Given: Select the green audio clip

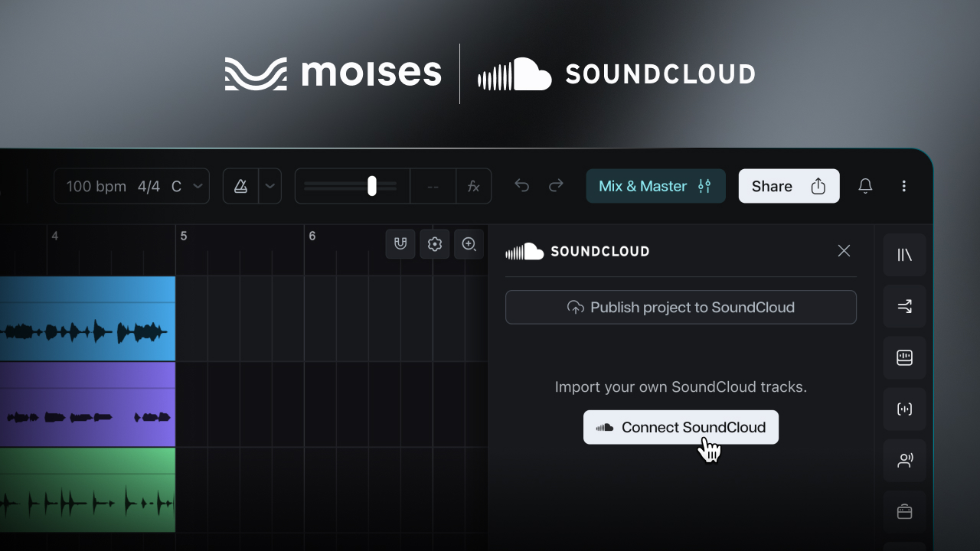Looking at the screenshot, I should coord(87,490).
